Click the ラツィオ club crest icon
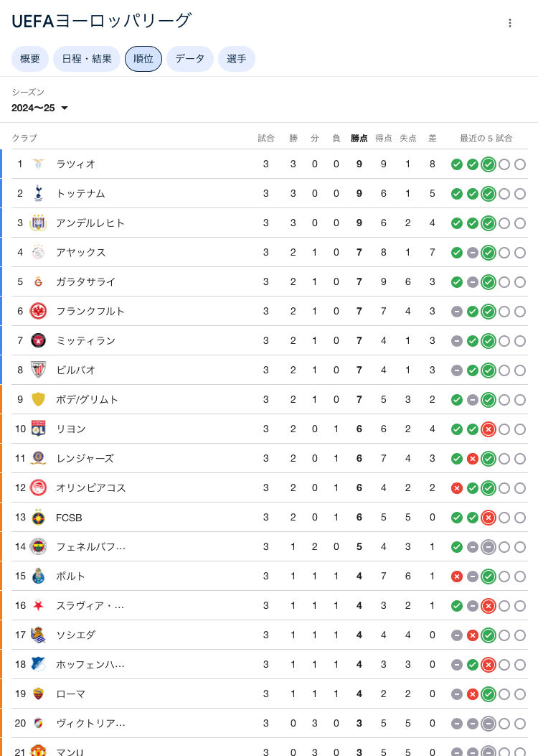 pos(38,164)
